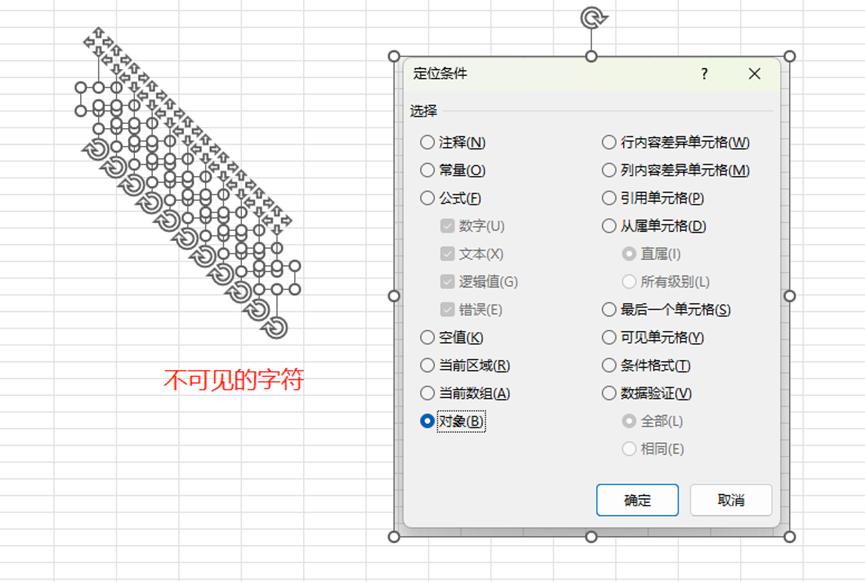Select the 条件格式 option
The width and height of the screenshot is (865, 582).
coord(608,365)
